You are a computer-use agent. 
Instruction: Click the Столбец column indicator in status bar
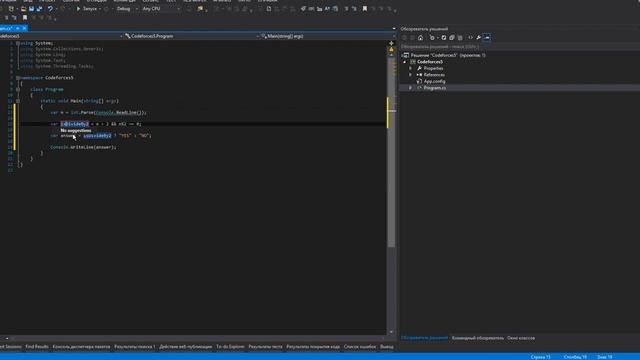(575, 357)
